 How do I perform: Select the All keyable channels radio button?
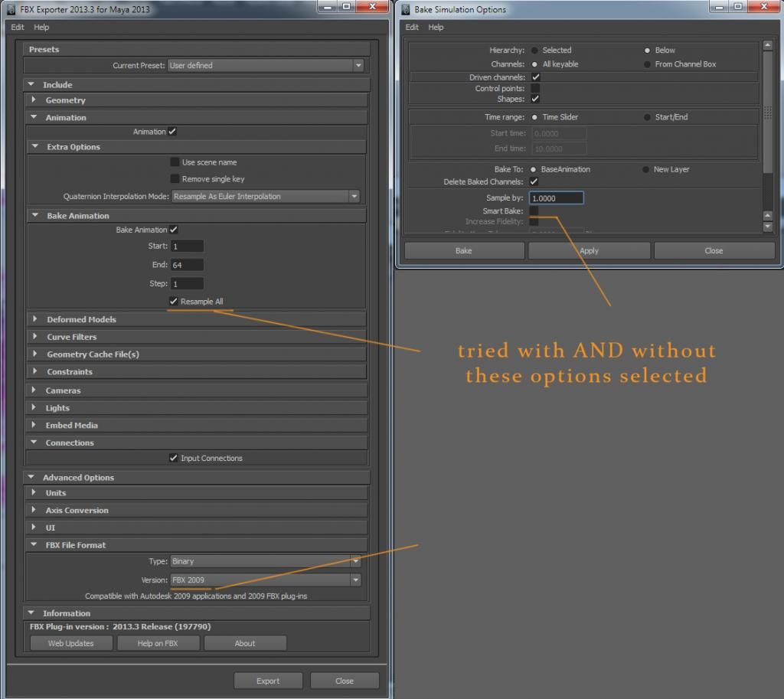tap(534, 64)
